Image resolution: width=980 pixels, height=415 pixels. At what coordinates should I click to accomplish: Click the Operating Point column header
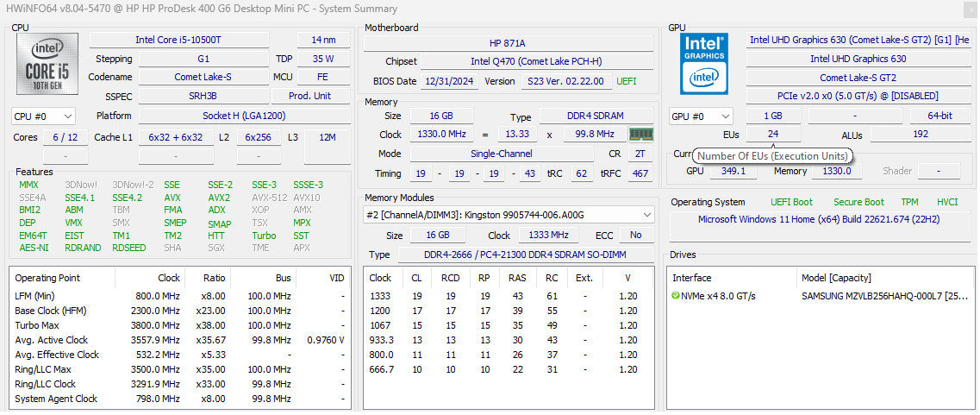click(48, 278)
